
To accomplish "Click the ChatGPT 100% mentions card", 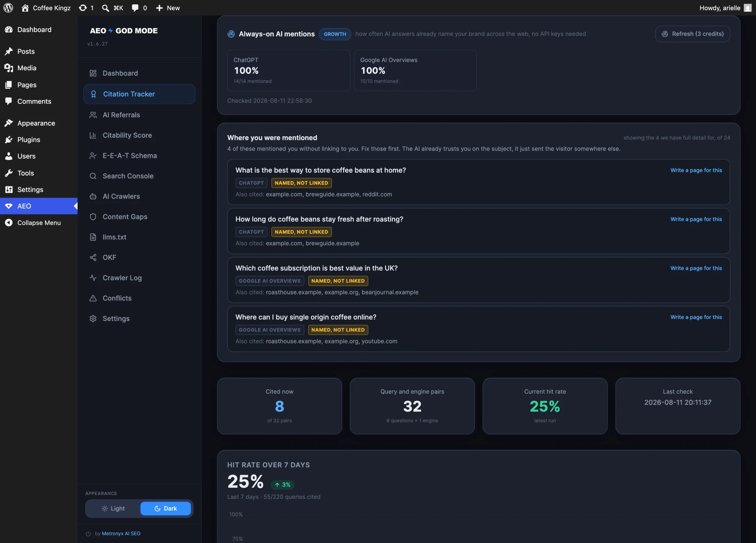I will point(289,70).
